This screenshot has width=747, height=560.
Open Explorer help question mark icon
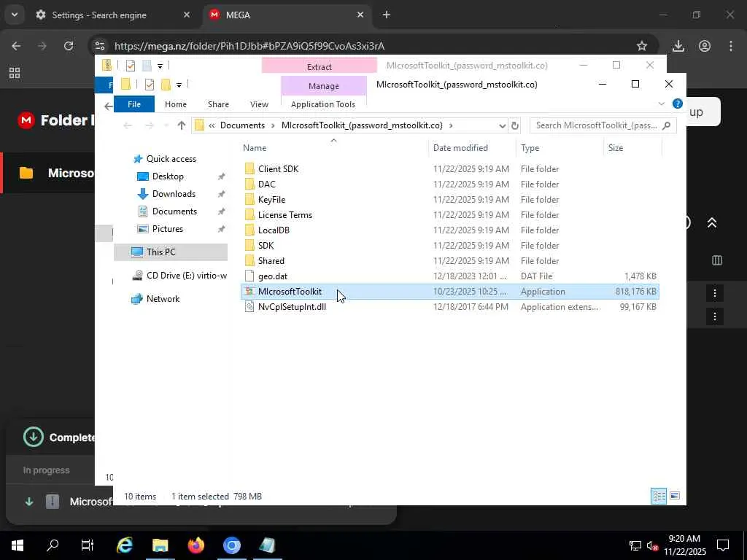tap(677, 104)
